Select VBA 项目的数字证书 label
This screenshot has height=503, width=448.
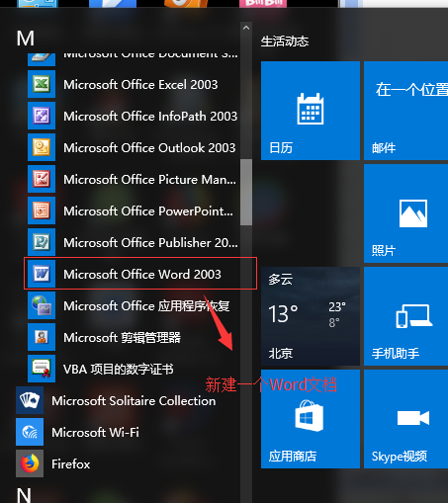coord(119,370)
